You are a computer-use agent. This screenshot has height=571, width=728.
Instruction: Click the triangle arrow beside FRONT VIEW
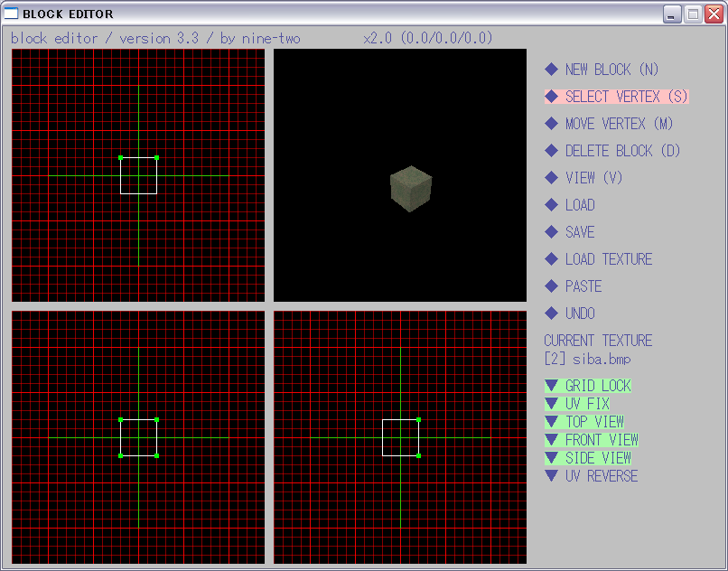click(x=551, y=440)
